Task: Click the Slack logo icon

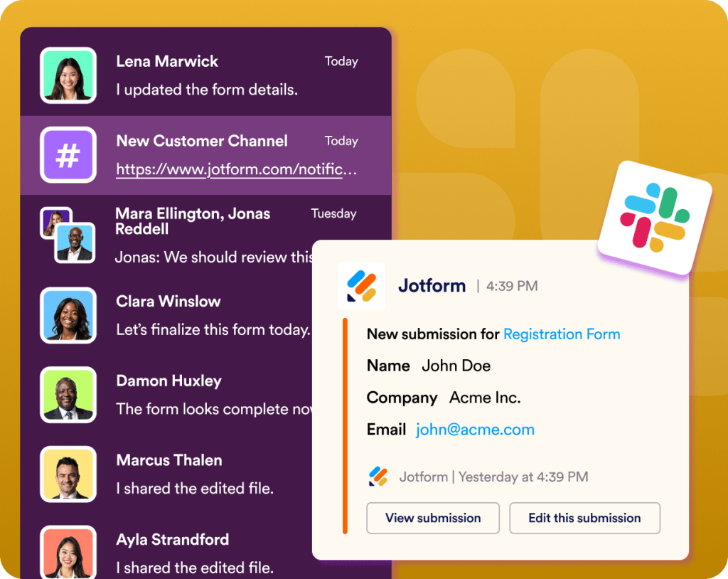Action: click(x=655, y=219)
